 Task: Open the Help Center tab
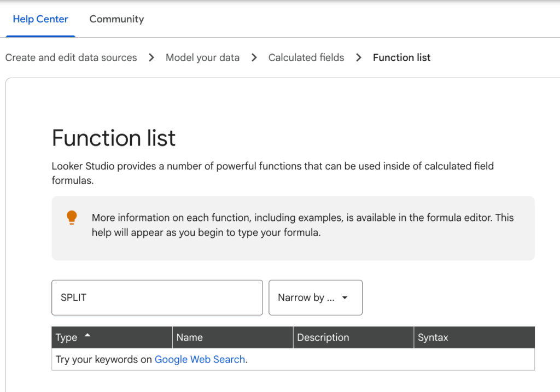click(40, 19)
